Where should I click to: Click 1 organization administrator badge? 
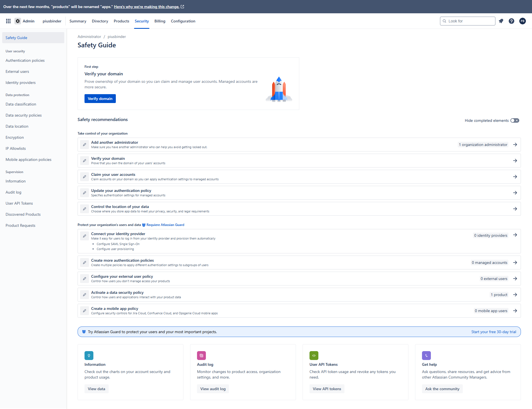[483, 145]
